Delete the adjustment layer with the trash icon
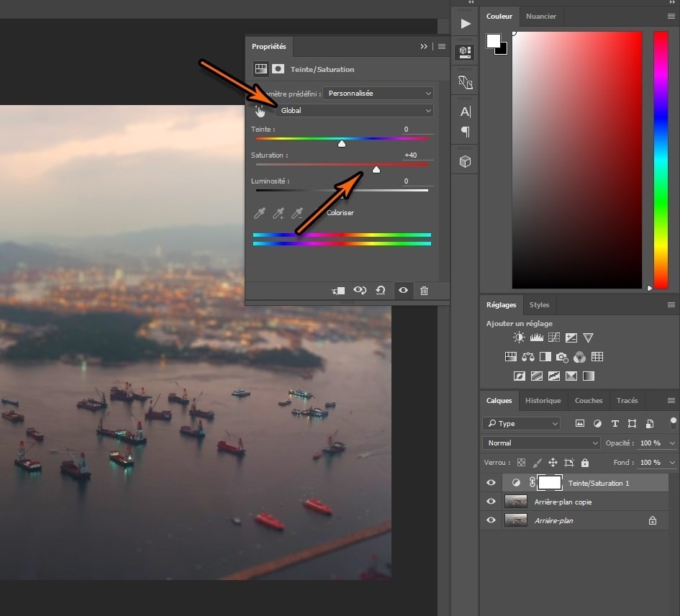 click(x=424, y=291)
